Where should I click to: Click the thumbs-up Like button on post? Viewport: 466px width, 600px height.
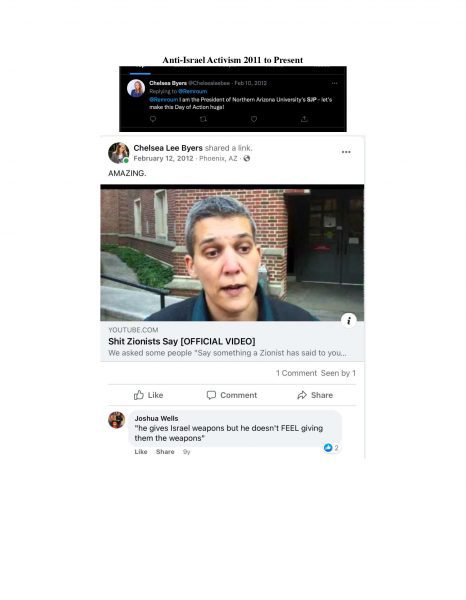148,395
